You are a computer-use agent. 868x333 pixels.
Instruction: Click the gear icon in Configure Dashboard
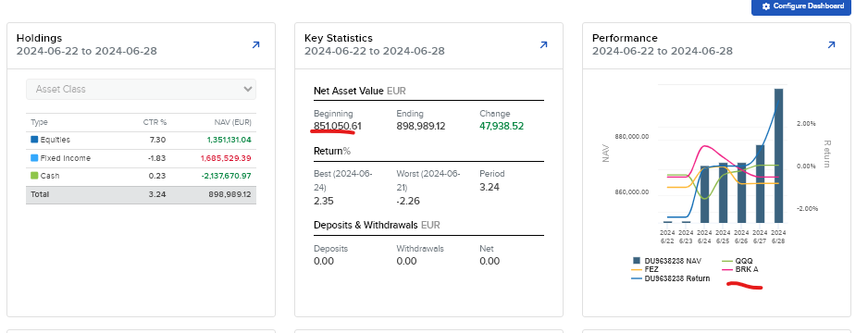766,6
